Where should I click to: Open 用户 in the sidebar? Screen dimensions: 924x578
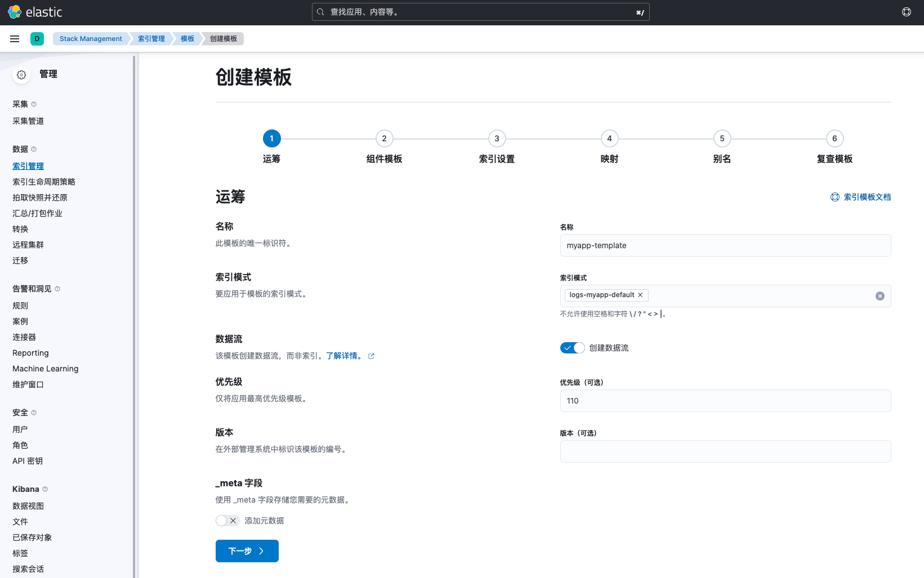(20, 429)
